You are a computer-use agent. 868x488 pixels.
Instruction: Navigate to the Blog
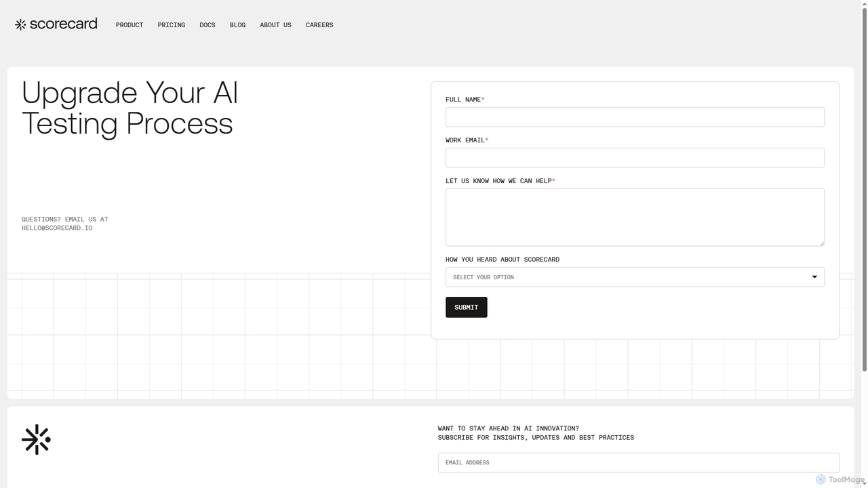(237, 25)
